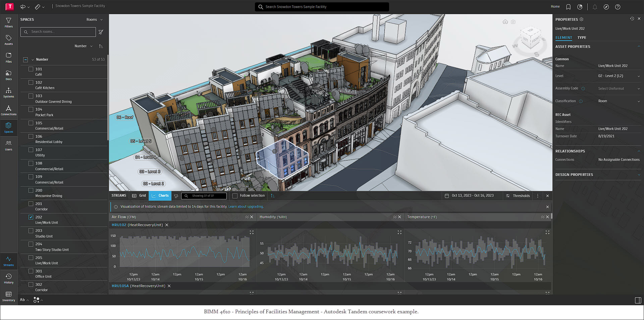Open the Number sort dropdown
This screenshot has width=644, height=320.
[84, 46]
